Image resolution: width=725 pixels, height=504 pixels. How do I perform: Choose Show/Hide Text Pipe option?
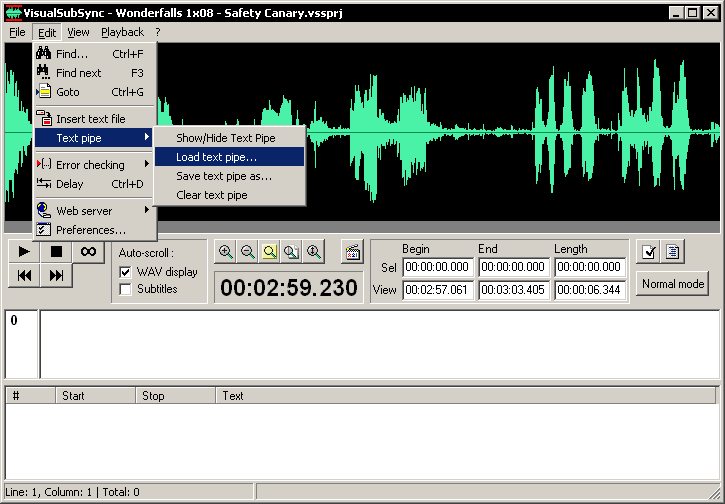pyautogui.click(x=225, y=138)
